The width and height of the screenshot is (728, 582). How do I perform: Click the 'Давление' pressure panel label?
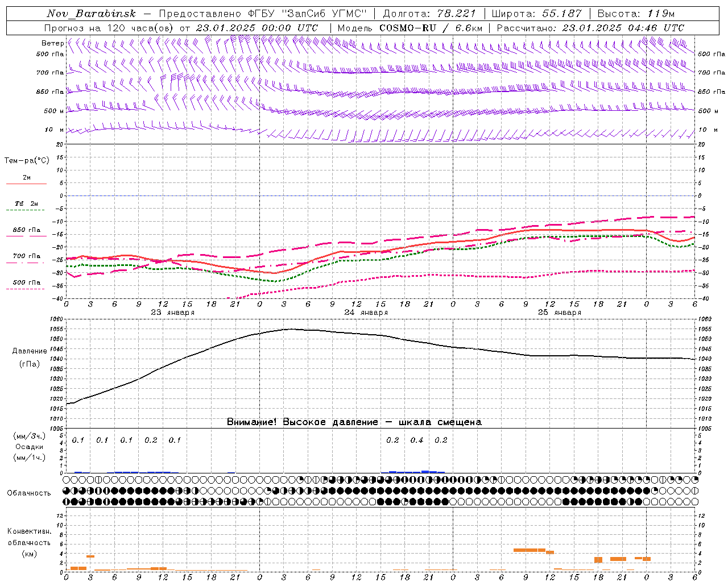[x=30, y=351]
